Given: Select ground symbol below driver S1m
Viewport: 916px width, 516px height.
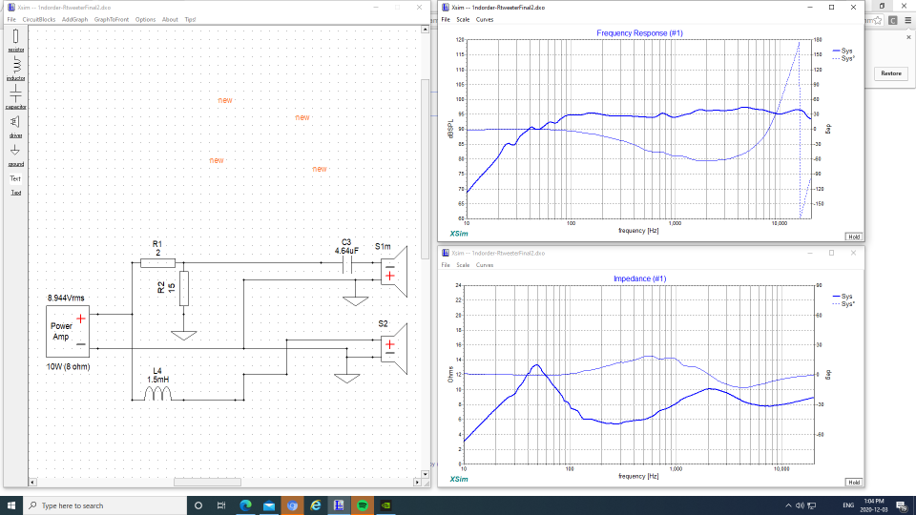Looking at the screenshot, I should click(355, 301).
